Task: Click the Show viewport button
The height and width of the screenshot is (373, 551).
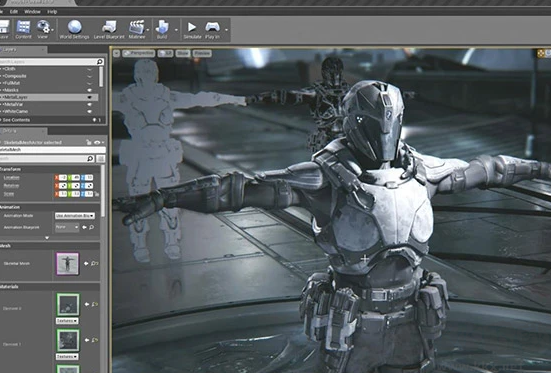Action: click(183, 53)
